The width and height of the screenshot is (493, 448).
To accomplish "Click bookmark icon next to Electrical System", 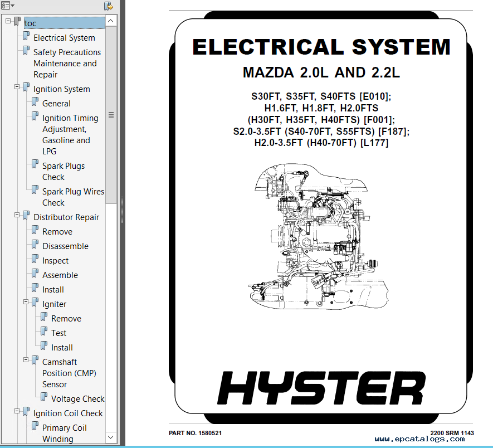I will click(26, 36).
